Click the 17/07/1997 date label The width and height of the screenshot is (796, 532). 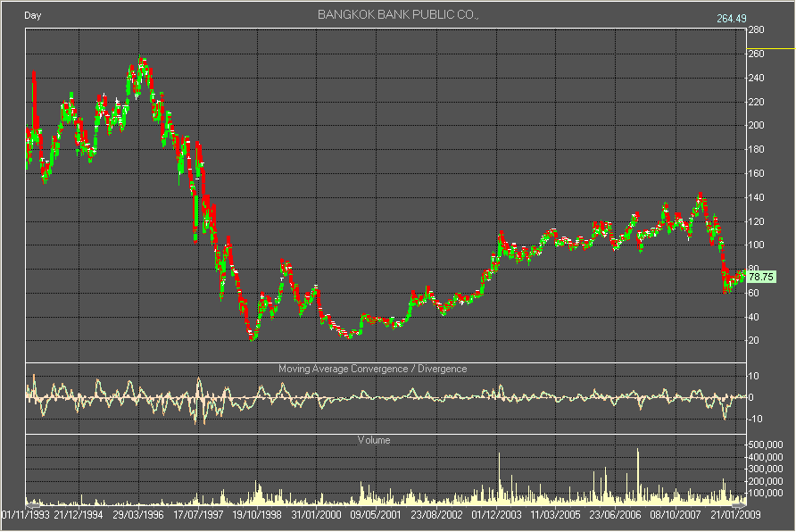coord(198,515)
